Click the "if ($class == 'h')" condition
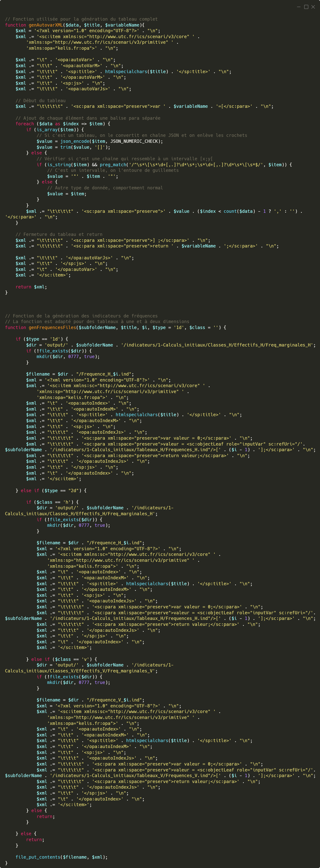This screenshot has width=320, height=868. [x=52, y=502]
